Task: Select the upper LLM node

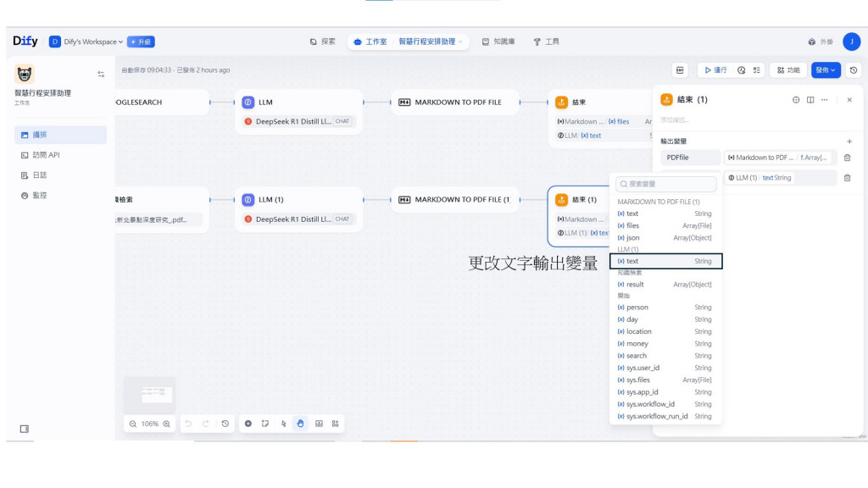Action: click(298, 111)
